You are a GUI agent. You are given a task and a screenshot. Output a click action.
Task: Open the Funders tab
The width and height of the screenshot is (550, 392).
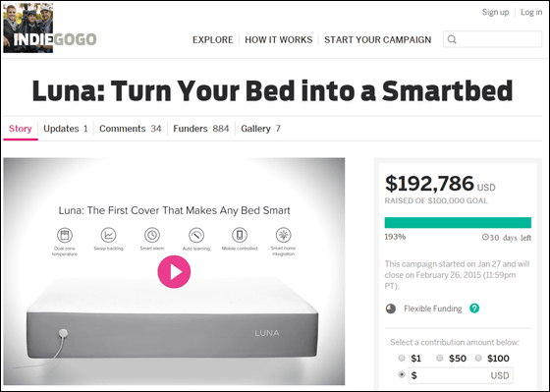[x=201, y=129]
